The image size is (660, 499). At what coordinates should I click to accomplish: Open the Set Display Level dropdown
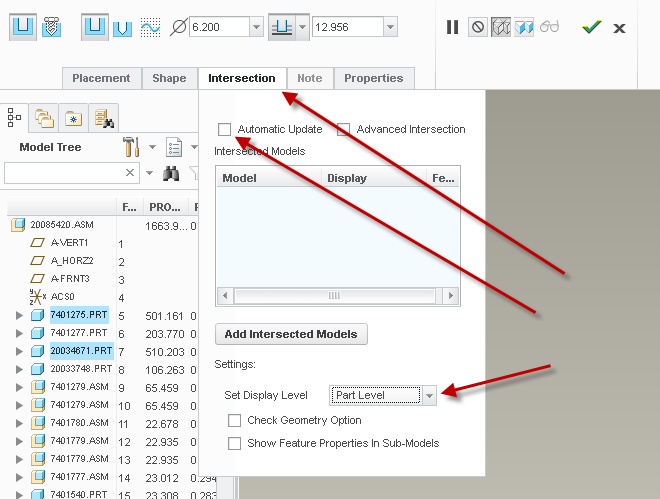click(429, 395)
